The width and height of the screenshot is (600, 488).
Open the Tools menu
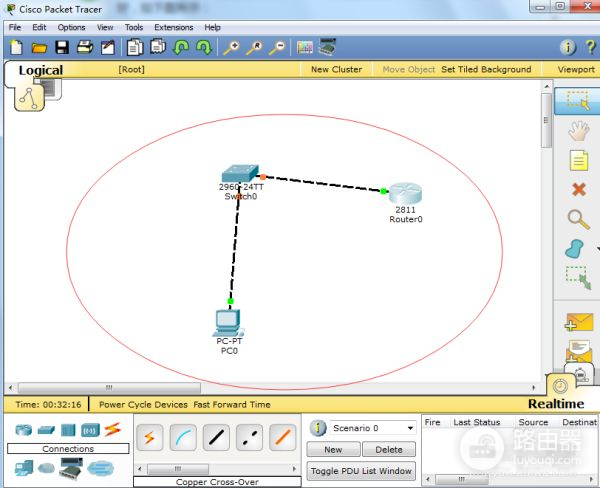pos(133,27)
